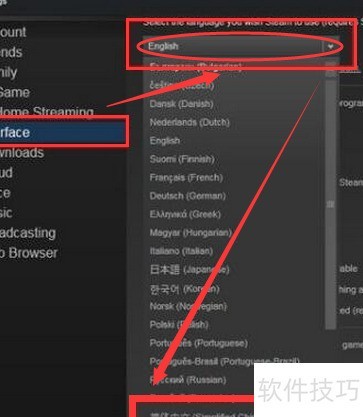Select Italiano (Italian) option

181,251
